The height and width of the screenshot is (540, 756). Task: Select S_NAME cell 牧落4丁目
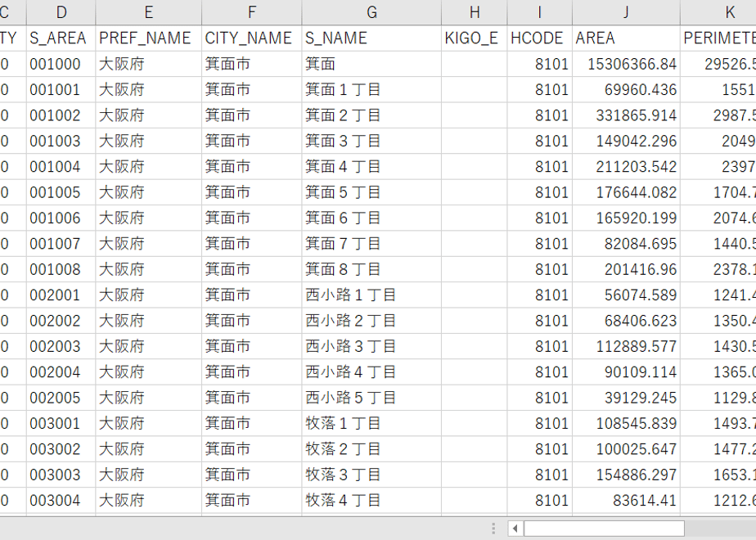(x=371, y=501)
